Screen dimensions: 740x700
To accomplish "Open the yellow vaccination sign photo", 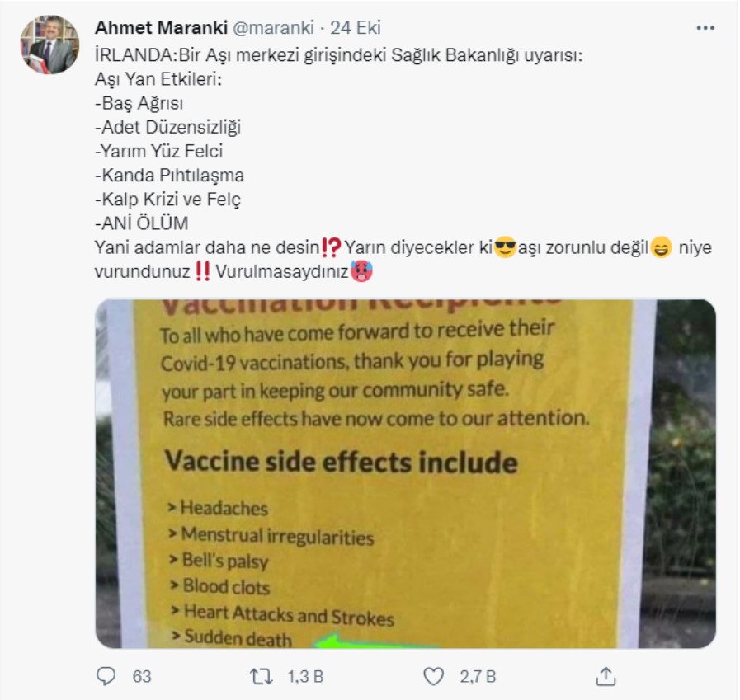I will pyautogui.click(x=405, y=472).
